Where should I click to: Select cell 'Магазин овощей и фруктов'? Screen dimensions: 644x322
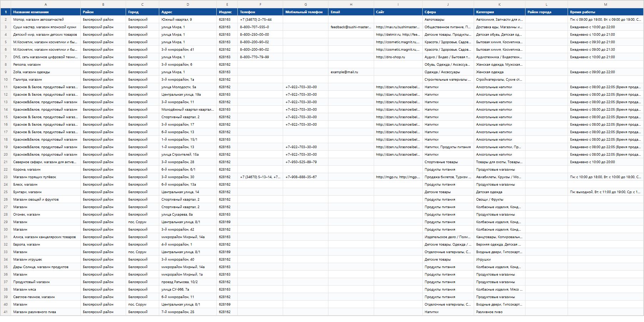(46, 200)
